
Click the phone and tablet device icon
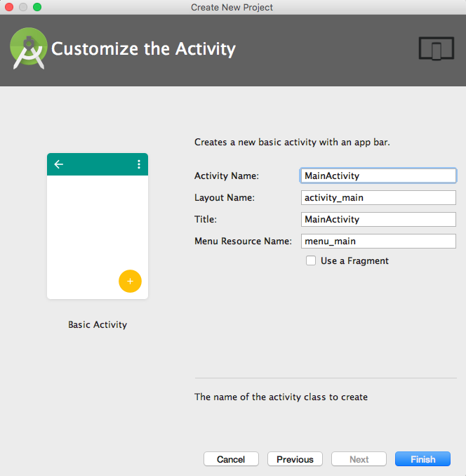click(437, 49)
